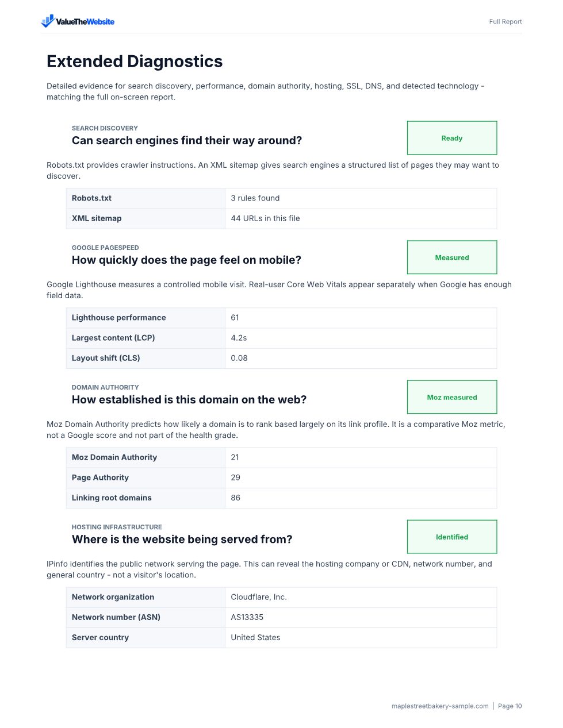Click the Identified status badge
The image size is (563, 728).
click(452, 537)
